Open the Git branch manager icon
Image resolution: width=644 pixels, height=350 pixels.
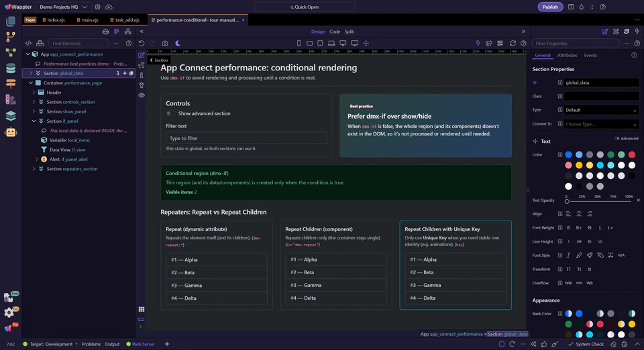(x=11, y=36)
